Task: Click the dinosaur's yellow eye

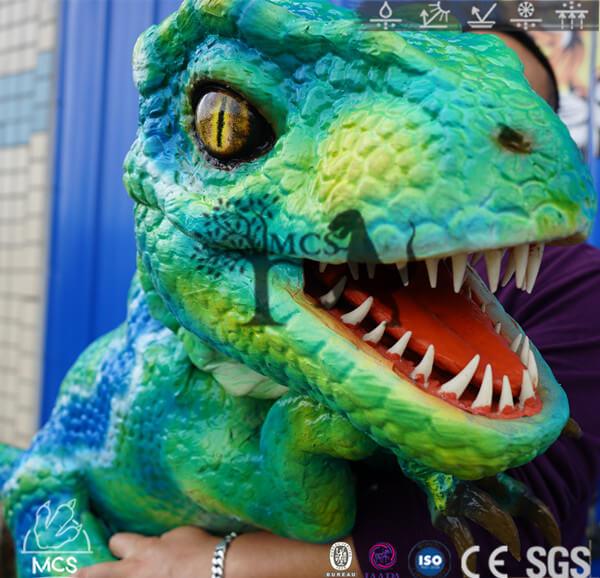Action: pyautogui.click(x=226, y=125)
